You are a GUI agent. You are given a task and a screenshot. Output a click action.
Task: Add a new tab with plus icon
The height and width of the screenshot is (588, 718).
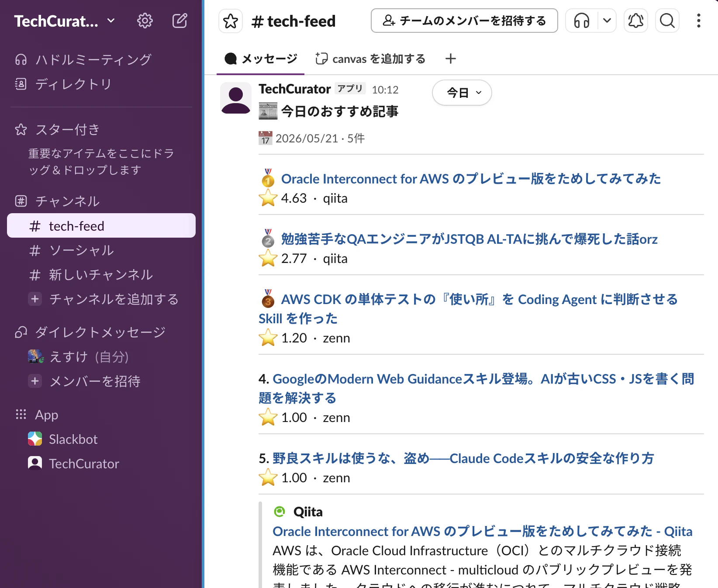tap(450, 59)
